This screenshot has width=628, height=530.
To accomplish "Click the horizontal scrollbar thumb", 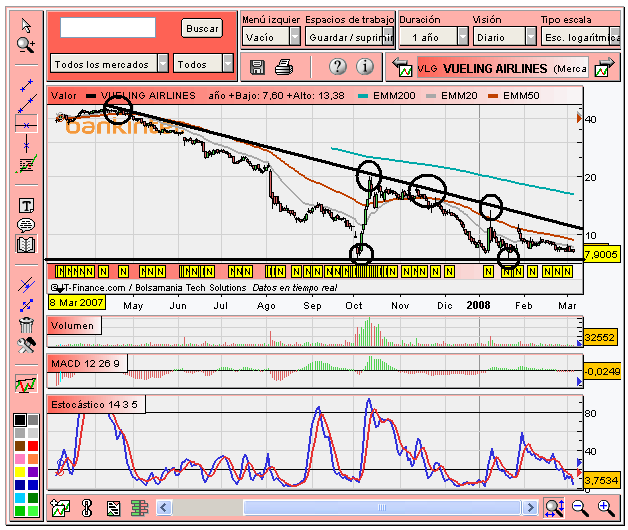I will [382, 508].
